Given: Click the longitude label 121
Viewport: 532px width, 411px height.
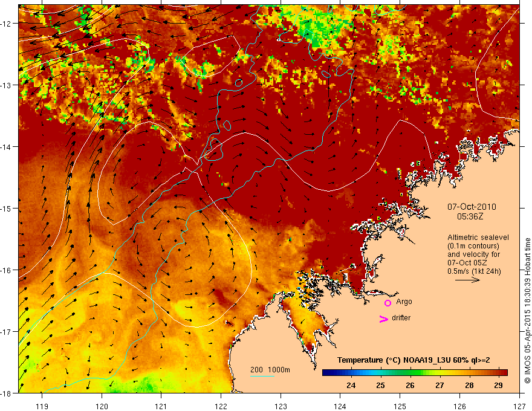Looking at the screenshot, I should [161, 406].
